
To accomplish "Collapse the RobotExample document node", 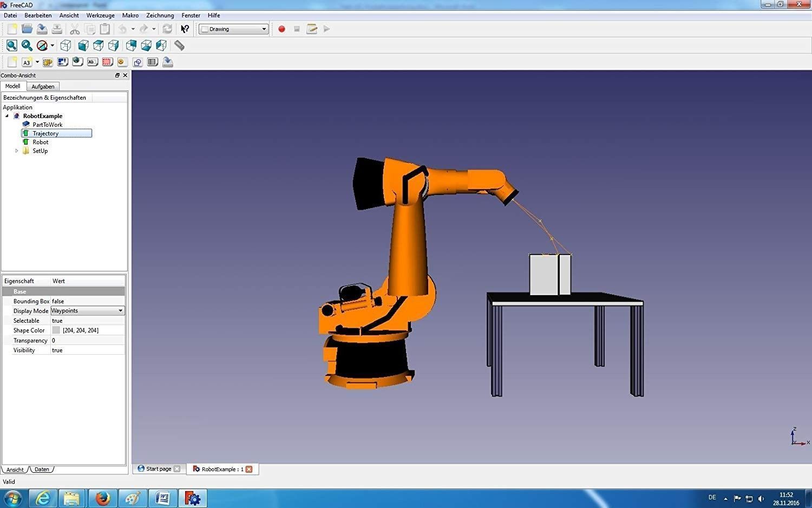I will (7, 116).
